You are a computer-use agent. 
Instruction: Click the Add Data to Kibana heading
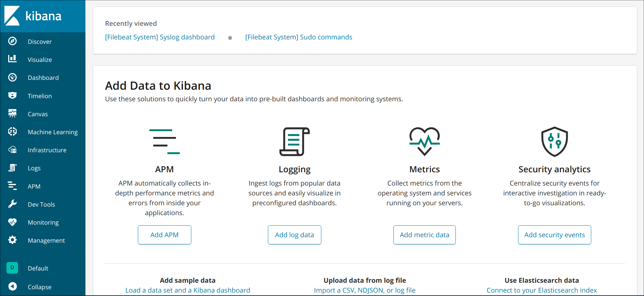[x=158, y=86]
